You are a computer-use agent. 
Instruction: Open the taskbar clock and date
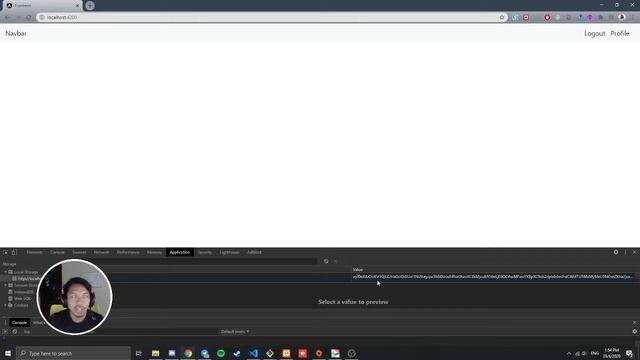coord(611,353)
